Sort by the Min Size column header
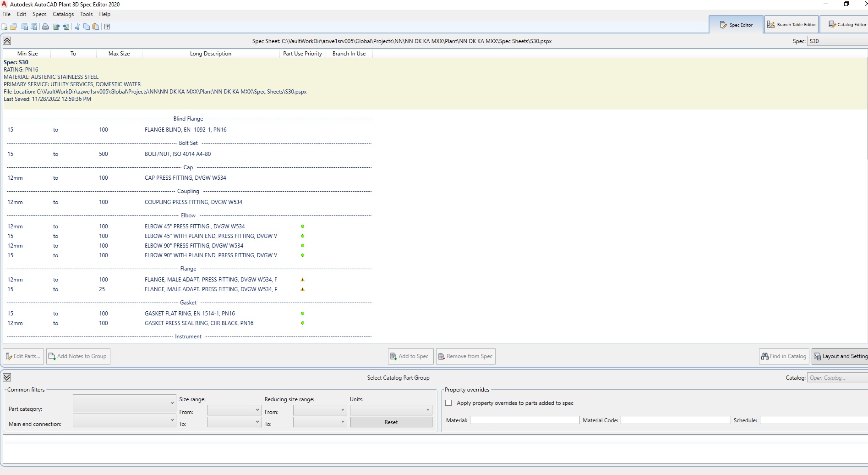 [x=27, y=54]
